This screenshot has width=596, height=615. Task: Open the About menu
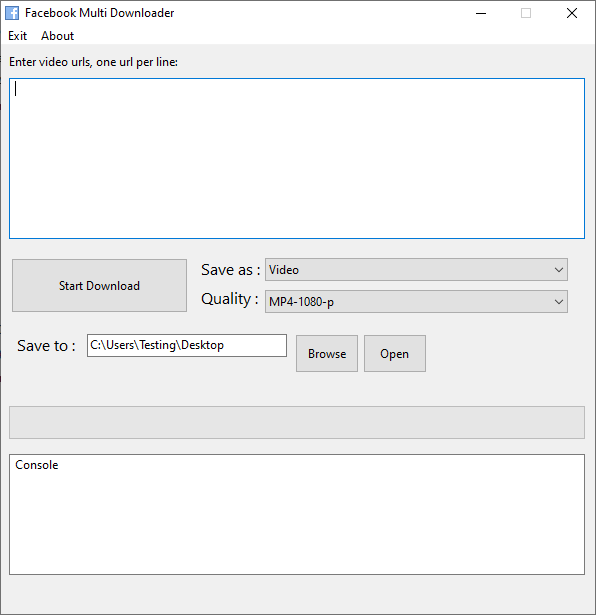57,36
